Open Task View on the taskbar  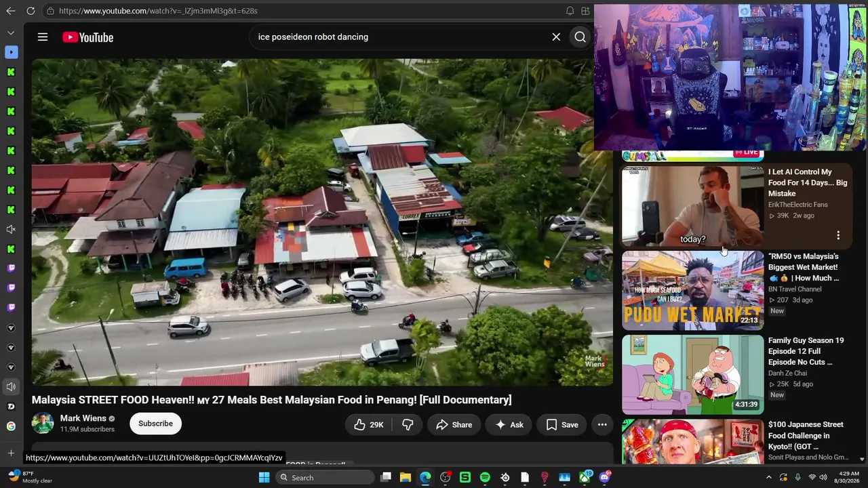386,478
